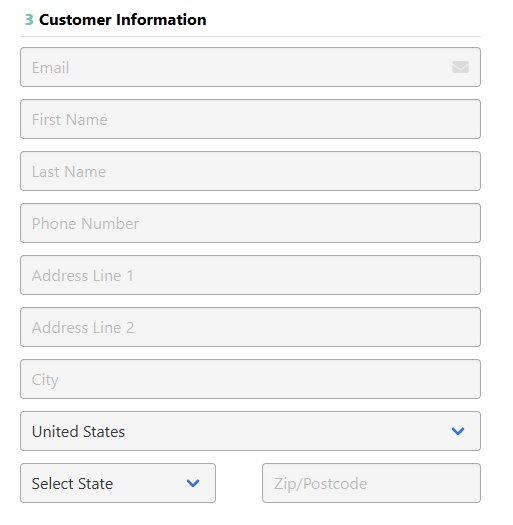Image resolution: width=513 pixels, height=525 pixels.
Task: Focus the Email input field
Action: [250, 67]
